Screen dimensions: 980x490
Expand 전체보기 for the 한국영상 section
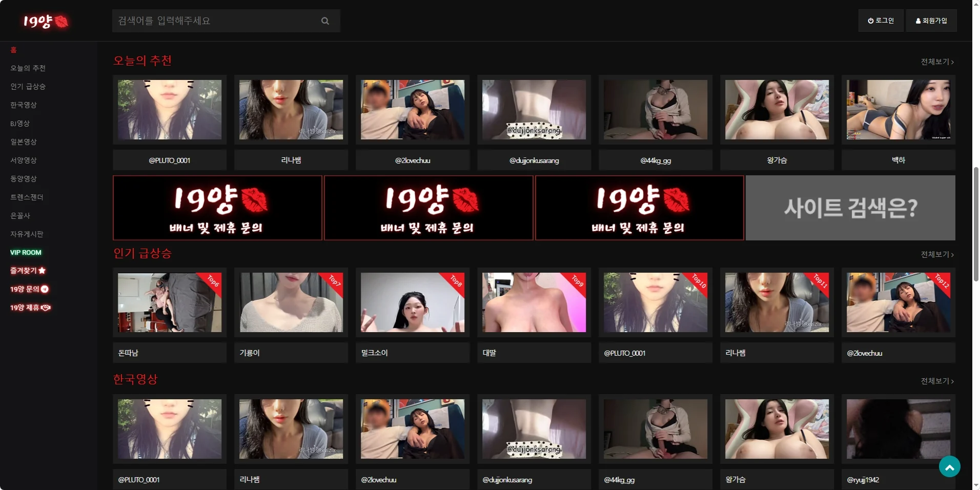coord(937,381)
